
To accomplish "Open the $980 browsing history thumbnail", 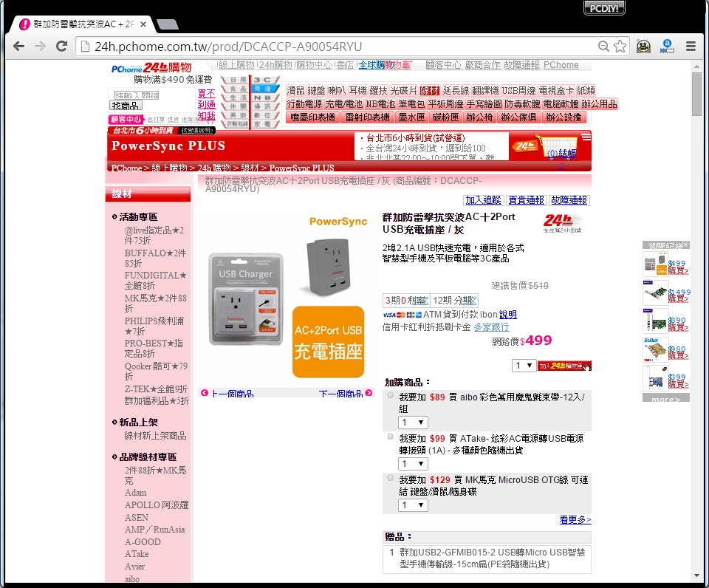I will [655, 349].
